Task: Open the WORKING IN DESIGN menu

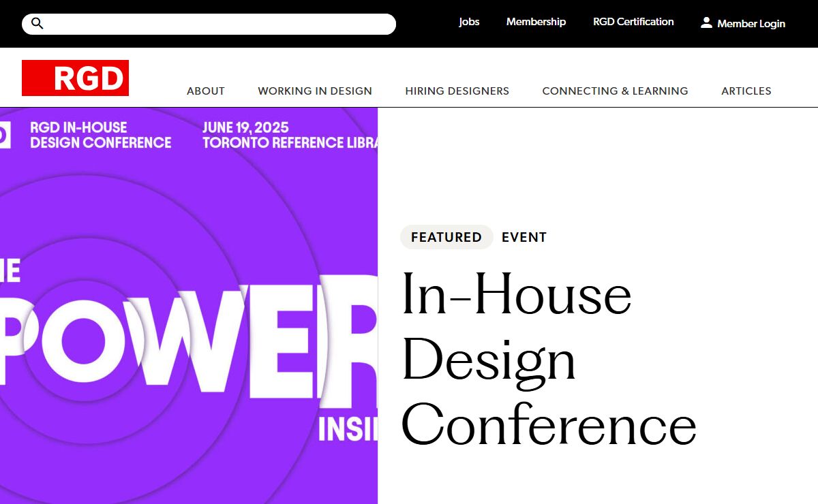Action: pos(315,91)
